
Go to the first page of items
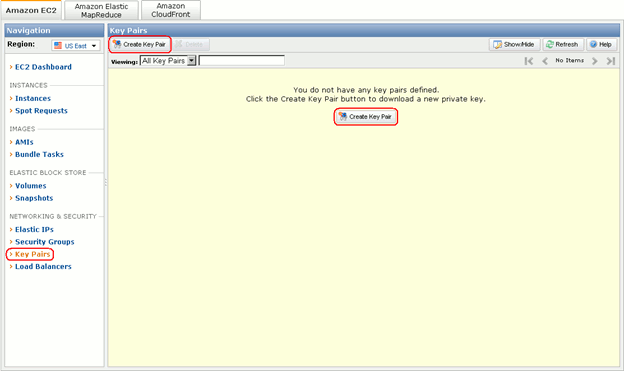coord(529,61)
